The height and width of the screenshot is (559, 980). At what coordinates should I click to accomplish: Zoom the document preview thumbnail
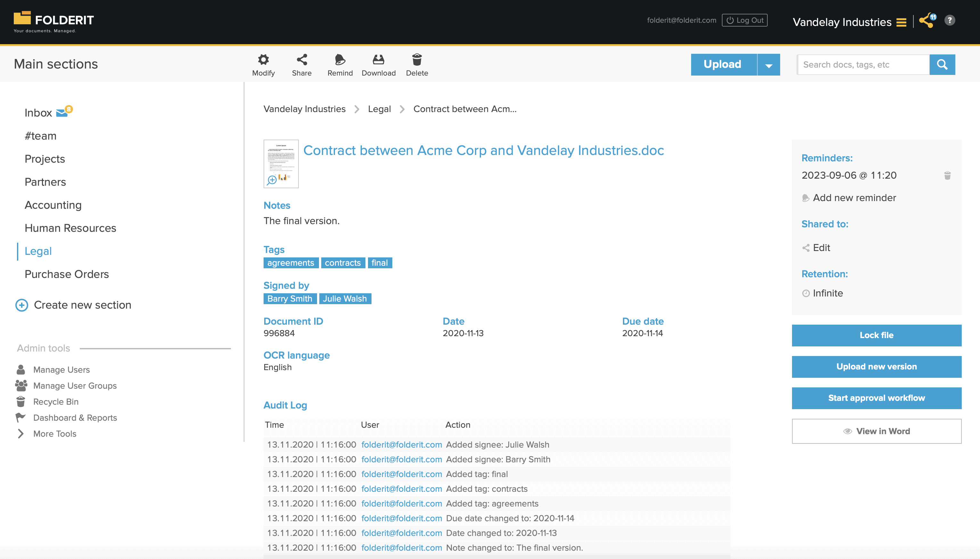281,164
